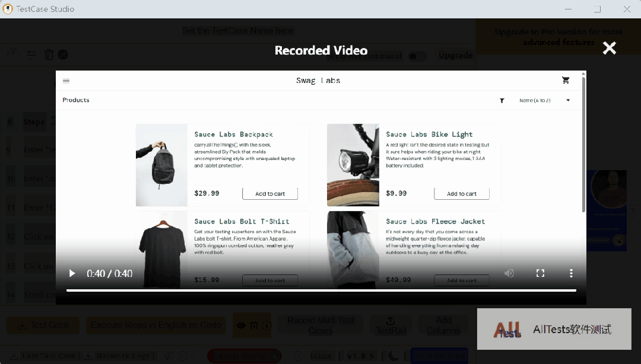
Task: Select step row 12 starting with Click on
Action: coord(28,237)
